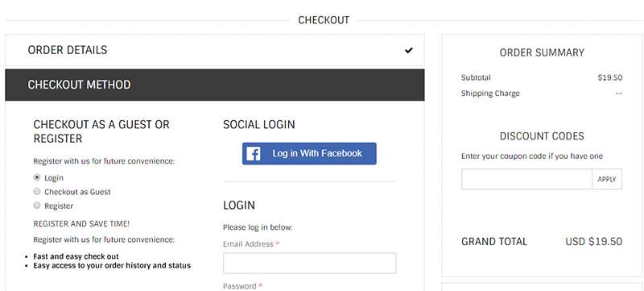Click the Order Summary heading
644x291 pixels.
tap(542, 52)
